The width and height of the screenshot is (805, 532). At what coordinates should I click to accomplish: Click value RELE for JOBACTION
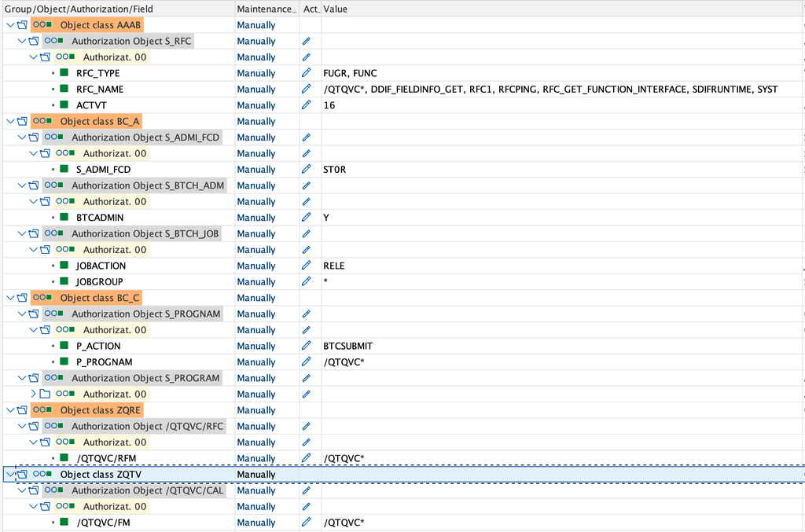coord(333,266)
